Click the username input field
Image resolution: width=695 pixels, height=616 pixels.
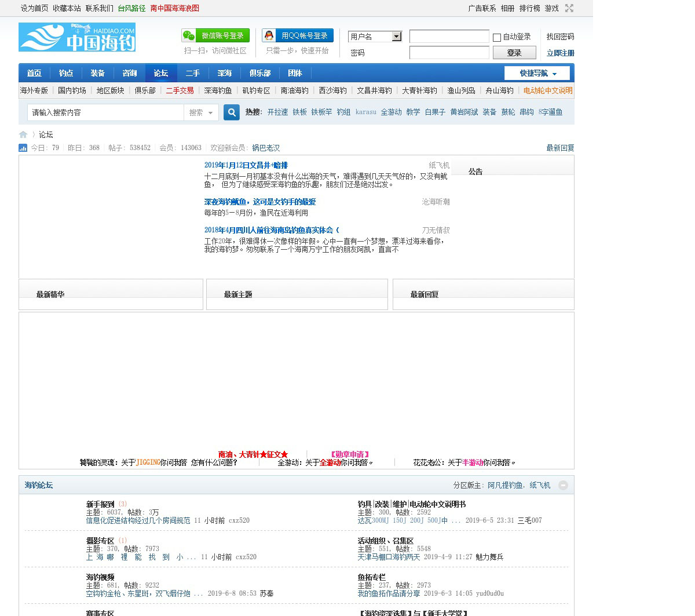(x=449, y=37)
